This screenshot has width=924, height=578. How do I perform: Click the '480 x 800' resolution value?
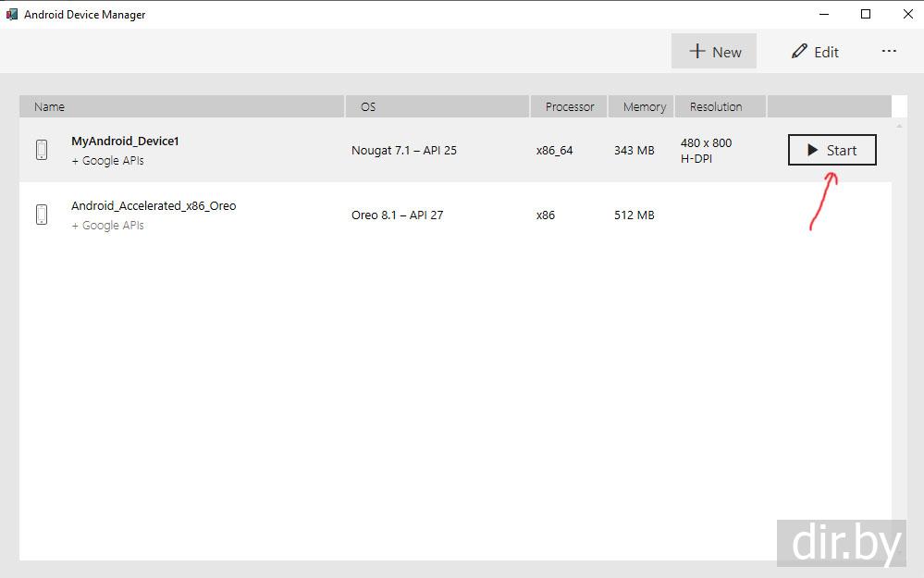[706, 142]
